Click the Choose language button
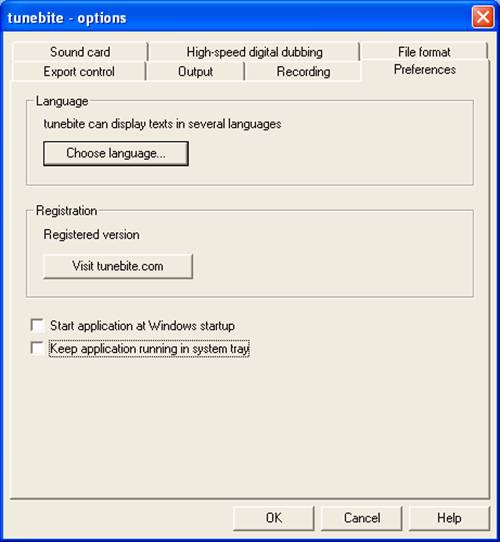 click(x=116, y=153)
